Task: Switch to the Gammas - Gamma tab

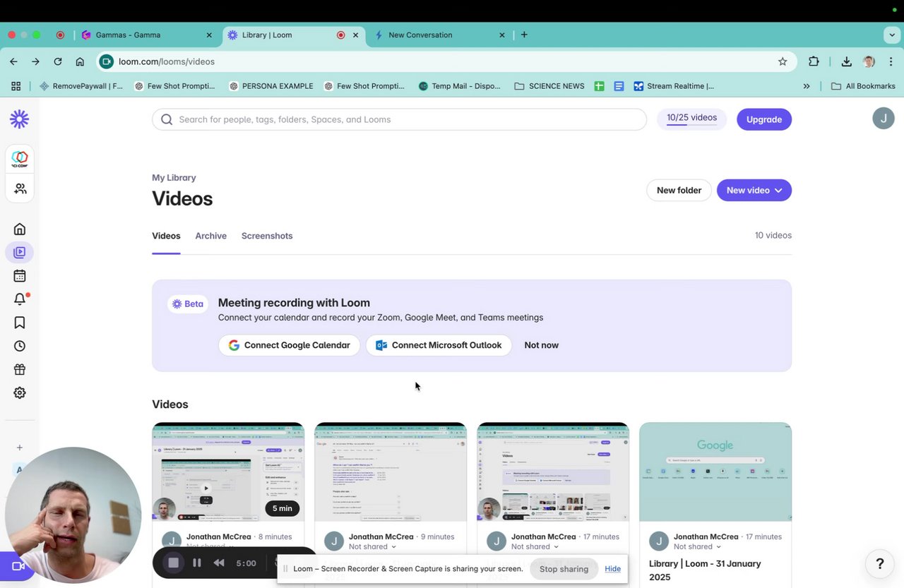Action: tap(146, 35)
